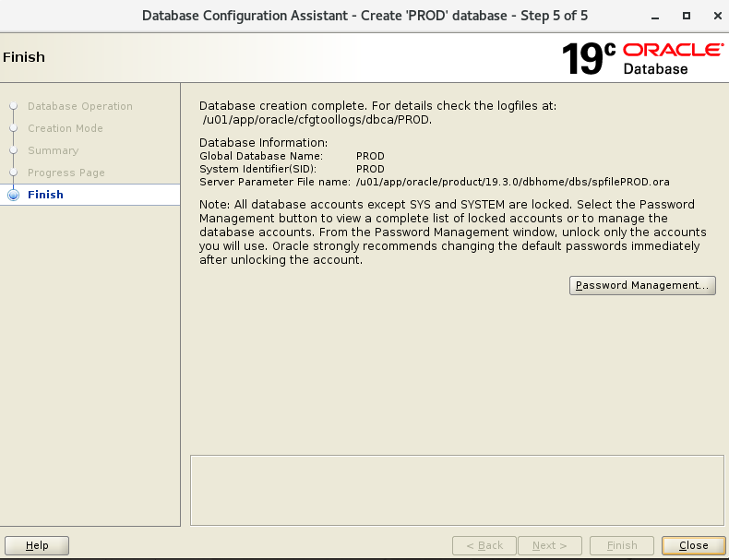Image resolution: width=729 pixels, height=560 pixels.
Task: Click the 'Finish' page heading at top left
Action: tap(24, 57)
